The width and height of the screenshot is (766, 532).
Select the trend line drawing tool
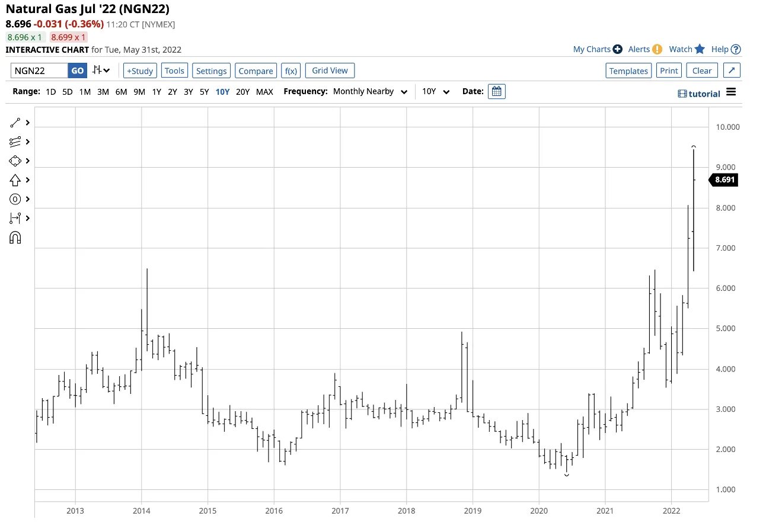(15, 123)
